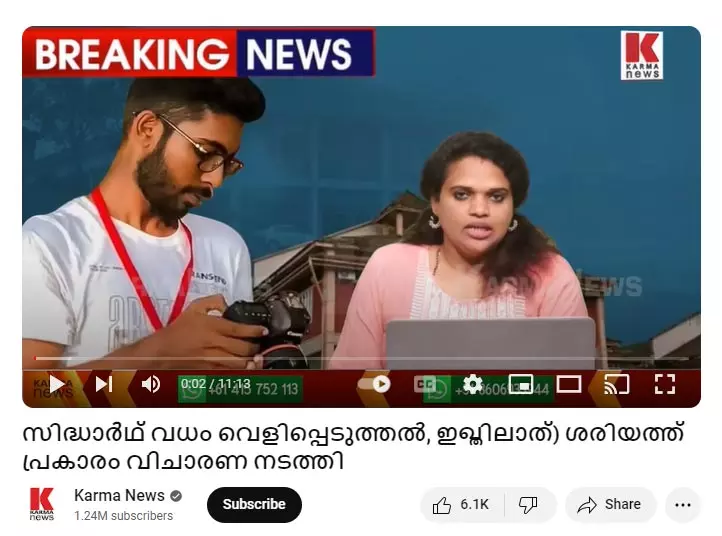The width and height of the screenshot is (722, 536).
Task: Open Karma News channel name link
Action: tap(119, 495)
